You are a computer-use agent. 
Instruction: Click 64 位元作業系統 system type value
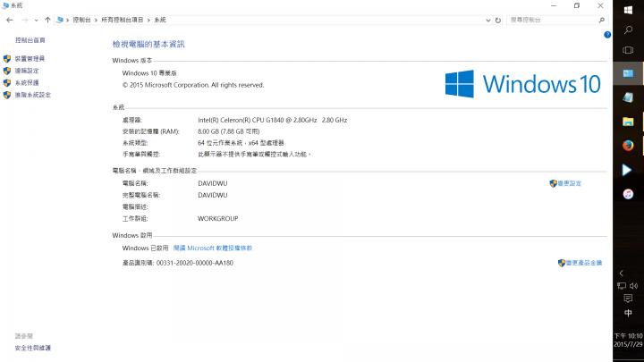pos(241,143)
